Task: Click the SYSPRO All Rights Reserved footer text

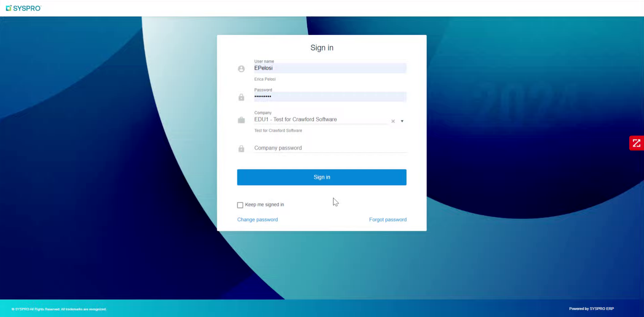Action: coord(59,309)
